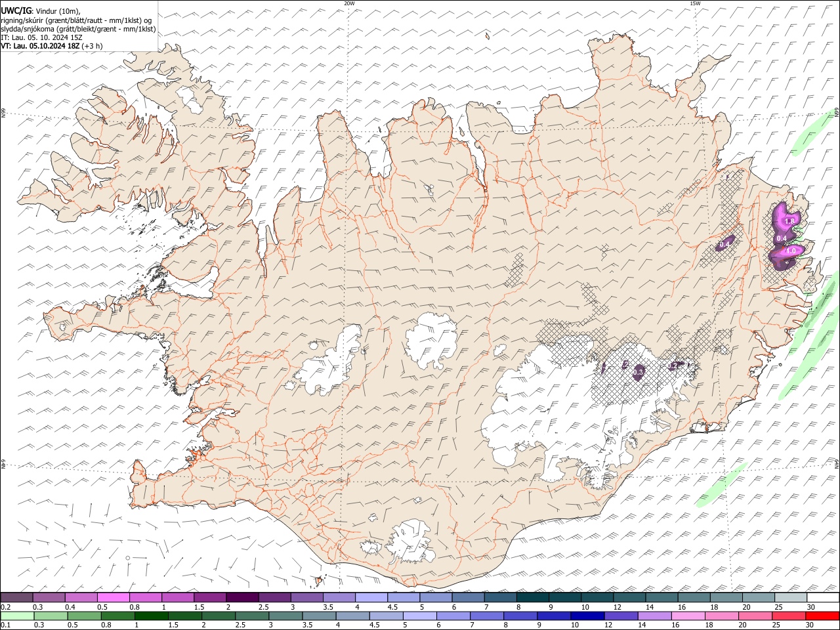Select the light grey 25 swatch in top legend row

tap(791, 597)
